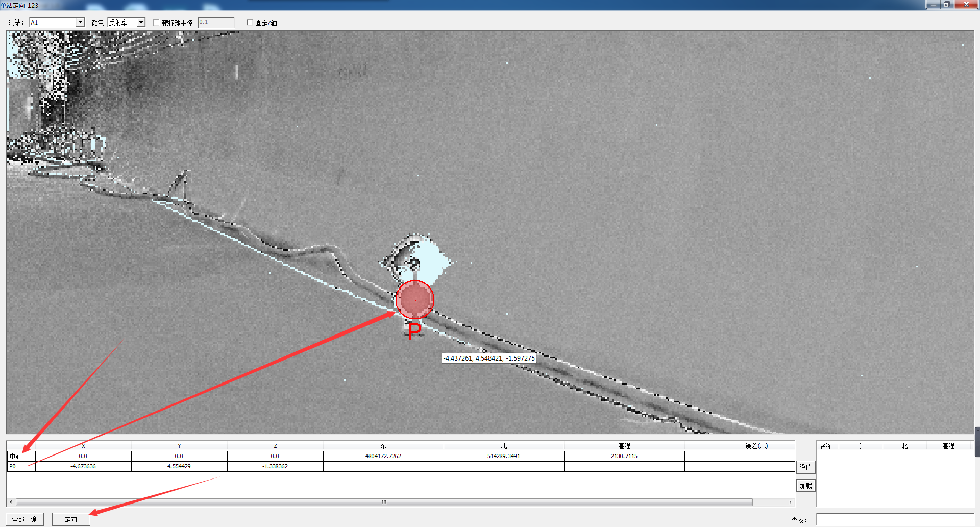This screenshot has width=980, height=527.
Task: Focus the 查找 search field
Action: pos(895,519)
